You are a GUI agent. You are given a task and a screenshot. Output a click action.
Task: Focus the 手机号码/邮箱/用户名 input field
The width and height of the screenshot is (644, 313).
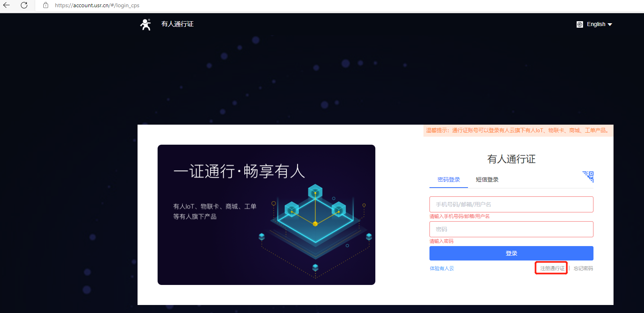(511, 204)
